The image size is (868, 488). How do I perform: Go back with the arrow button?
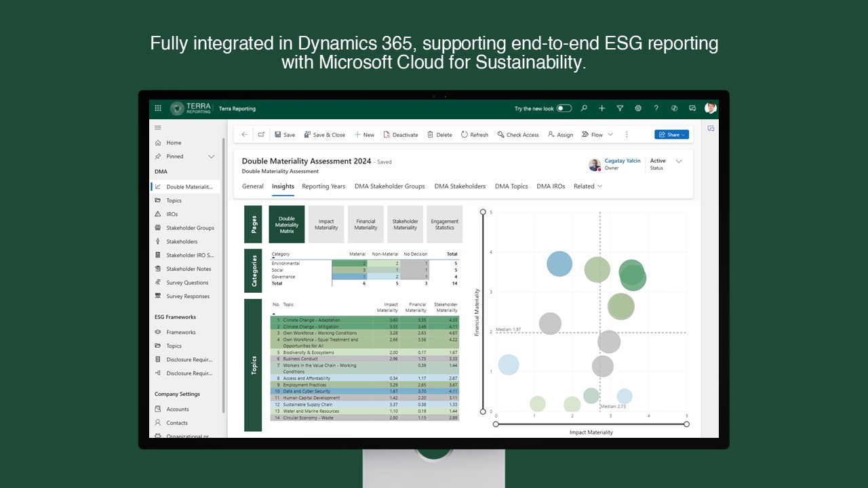coord(245,135)
